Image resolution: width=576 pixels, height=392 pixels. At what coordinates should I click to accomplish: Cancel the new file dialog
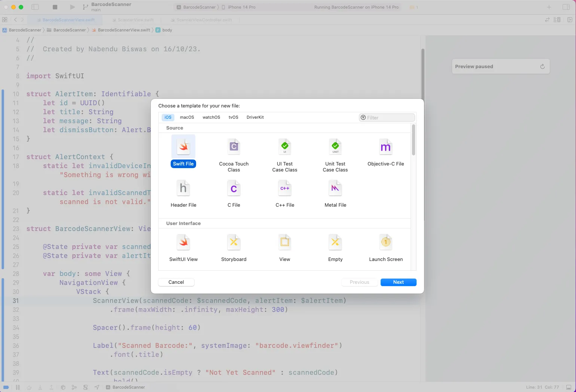(176, 282)
